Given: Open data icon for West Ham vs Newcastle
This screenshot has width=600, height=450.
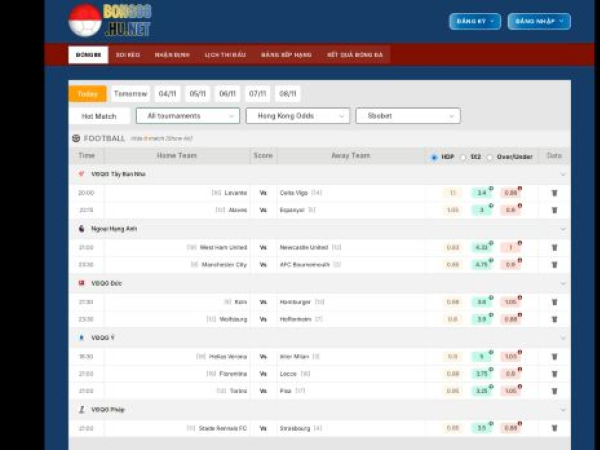Looking at the screenshot, I should click(554, 247).
